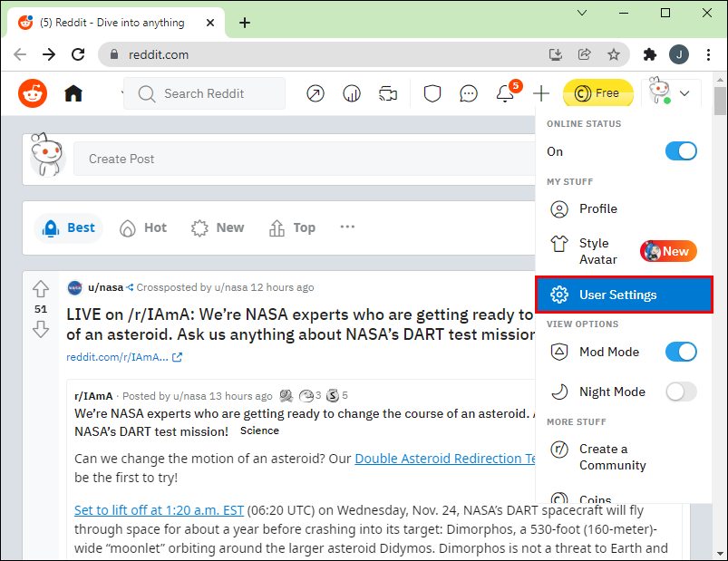Downvote the NASA post
Viewport: 728px width, 561px height.
[x=41, y=329]
